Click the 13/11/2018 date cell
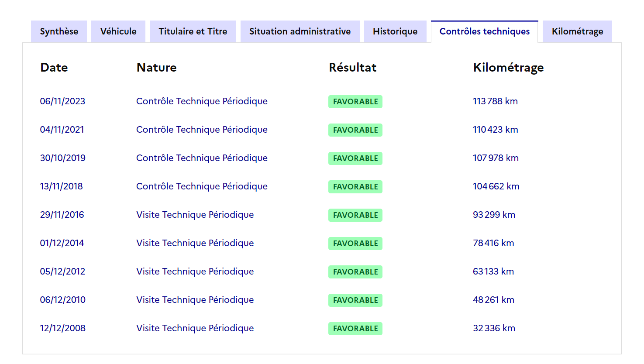The image size is (644, 364). tap(61, 186)
